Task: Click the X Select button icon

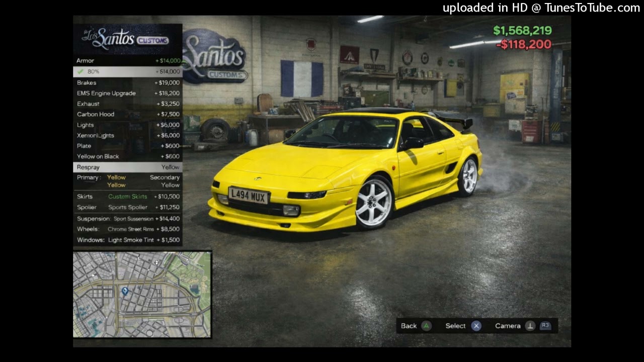Action: (476, 326)
